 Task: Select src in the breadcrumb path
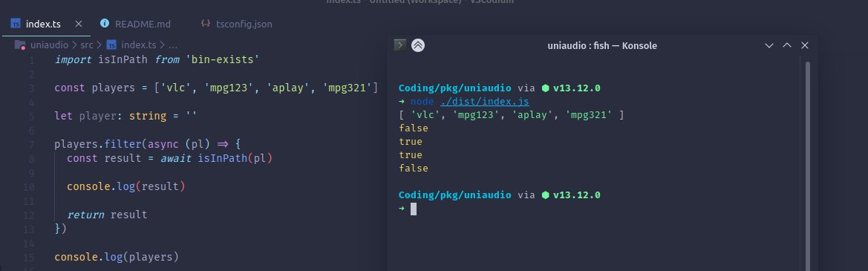[87, 45]
